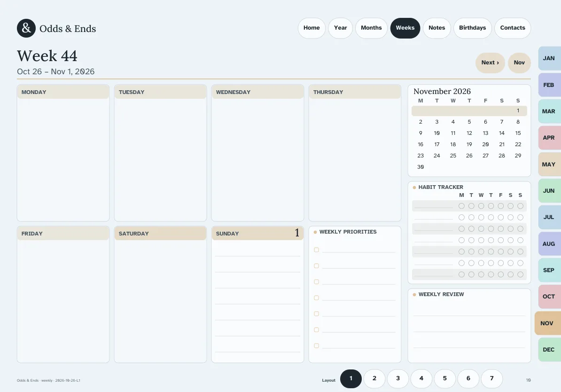The height and width of the screenshot is (392, 561).
Task: Switch to layout 5
Action: coord(445,379)
